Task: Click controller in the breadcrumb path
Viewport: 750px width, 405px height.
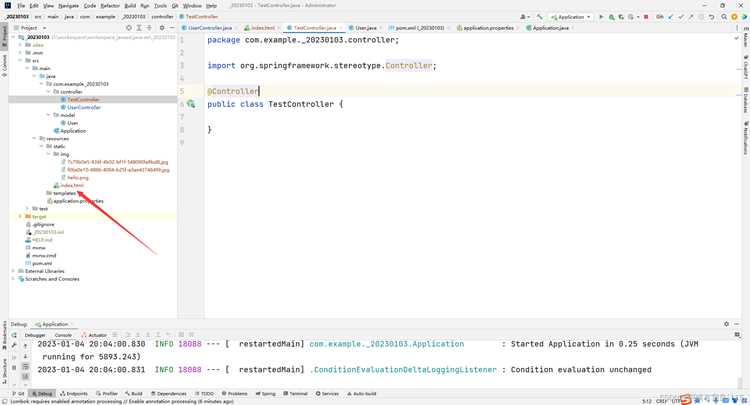Action: pos(162,17)
